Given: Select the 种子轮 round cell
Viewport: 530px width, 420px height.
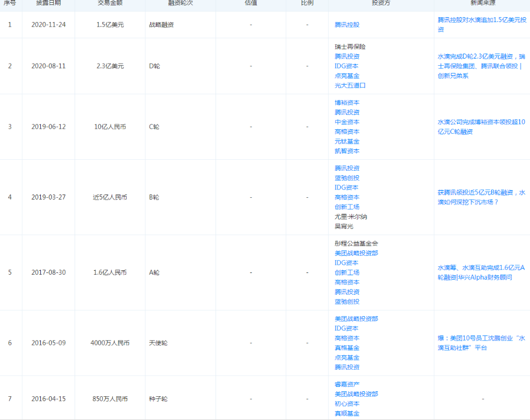Looking at the screenshot, I should coord(158,399).
